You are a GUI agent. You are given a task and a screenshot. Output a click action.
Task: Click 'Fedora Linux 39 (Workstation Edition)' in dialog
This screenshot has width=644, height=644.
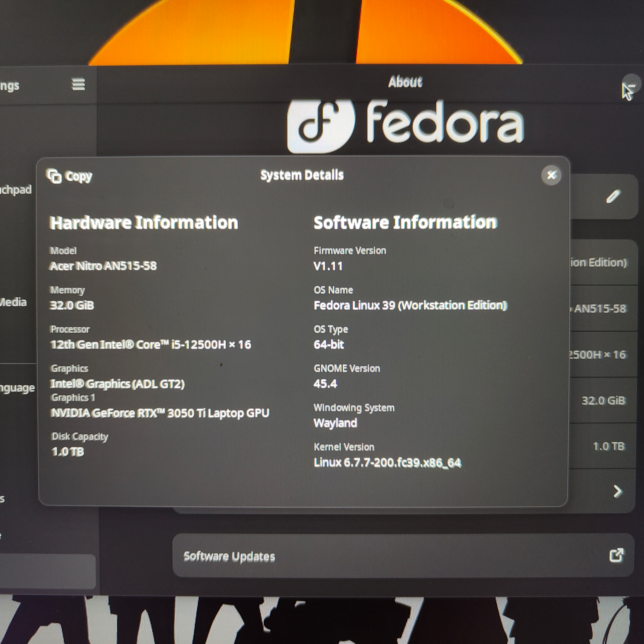pos(410,305)
